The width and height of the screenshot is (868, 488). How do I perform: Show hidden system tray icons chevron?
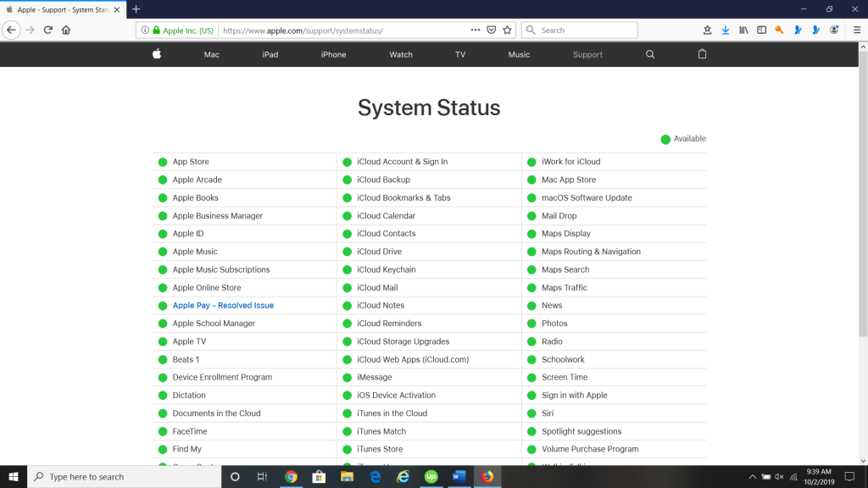[753, 476]
